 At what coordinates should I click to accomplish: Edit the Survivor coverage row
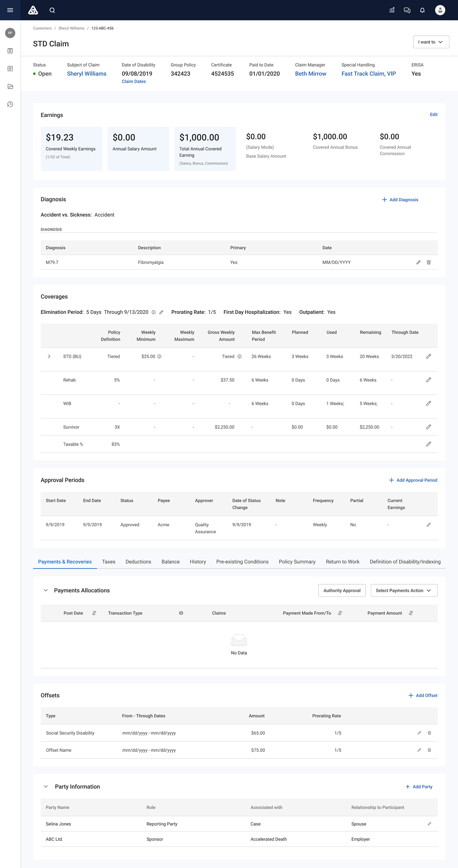pos(428,427)
